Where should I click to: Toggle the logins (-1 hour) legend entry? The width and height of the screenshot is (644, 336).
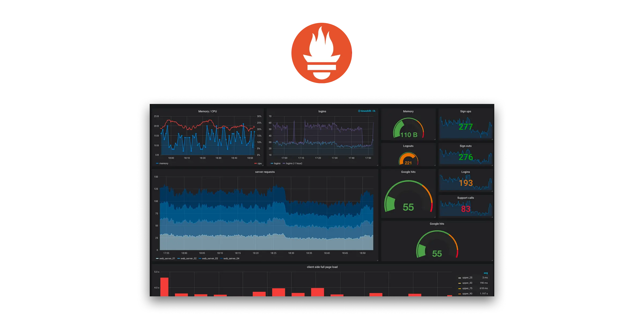click(294, 163)
